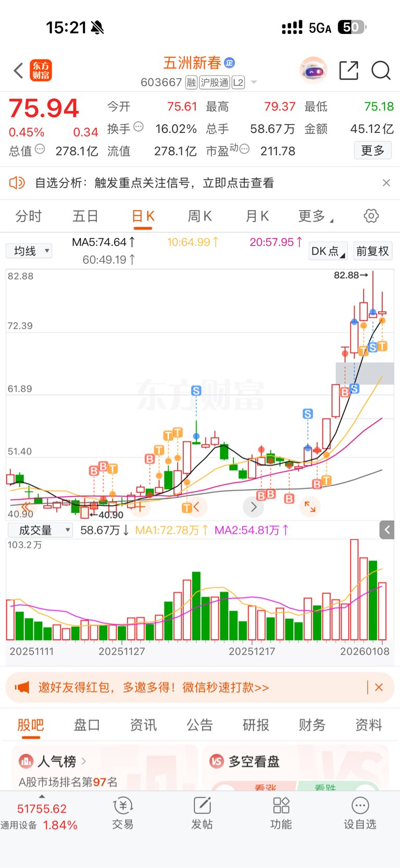Tap the current price 75.94
Viewport: 400px width, 868px height.
click(44, 108)
